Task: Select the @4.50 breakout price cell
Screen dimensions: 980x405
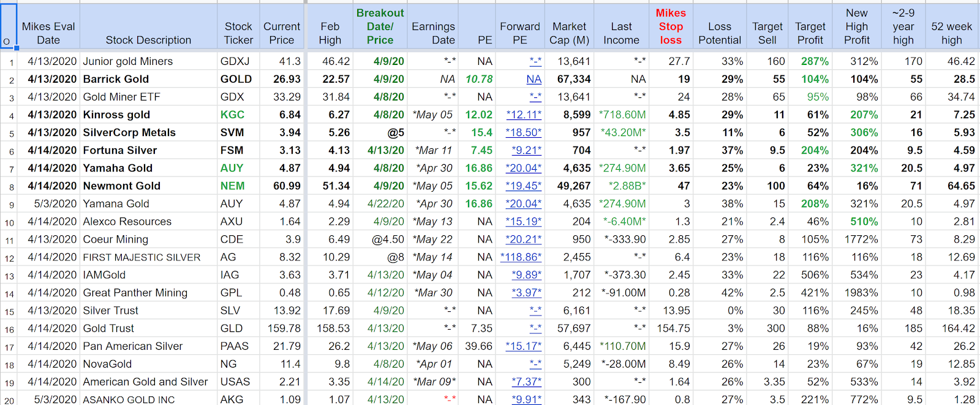Action: pos(380,239)
